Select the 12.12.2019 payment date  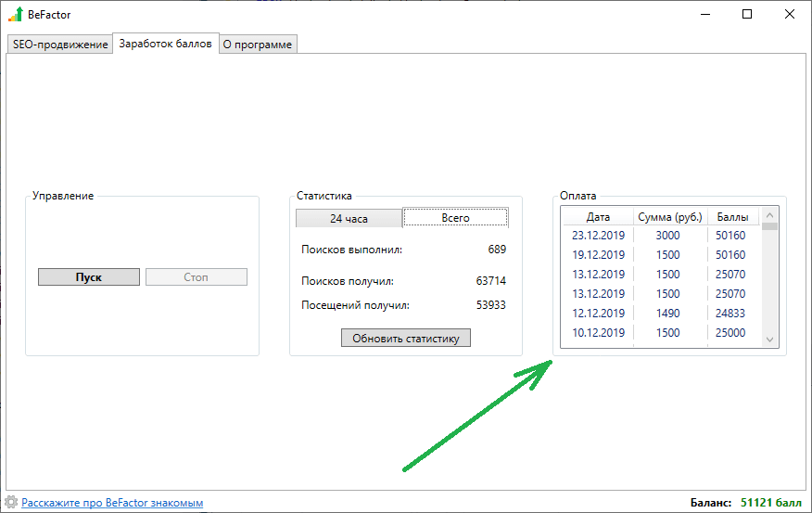tap(598, 313)
